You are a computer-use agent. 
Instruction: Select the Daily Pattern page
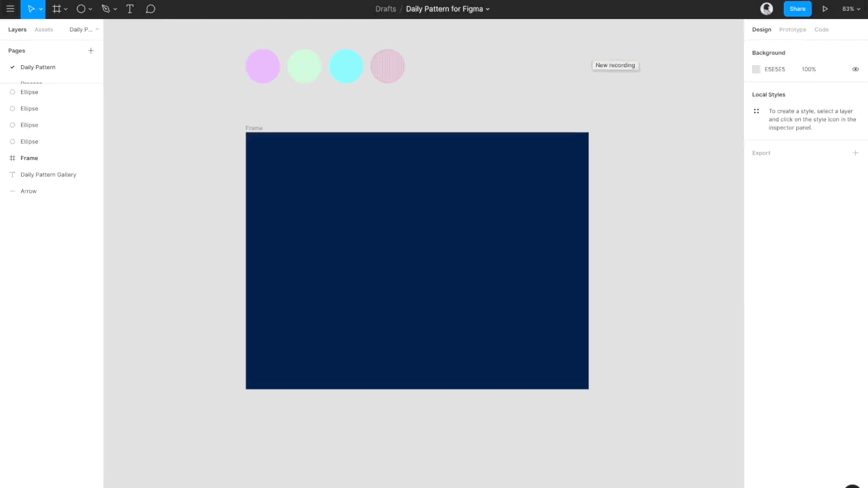pyautogui.click(x=38, y=67)
